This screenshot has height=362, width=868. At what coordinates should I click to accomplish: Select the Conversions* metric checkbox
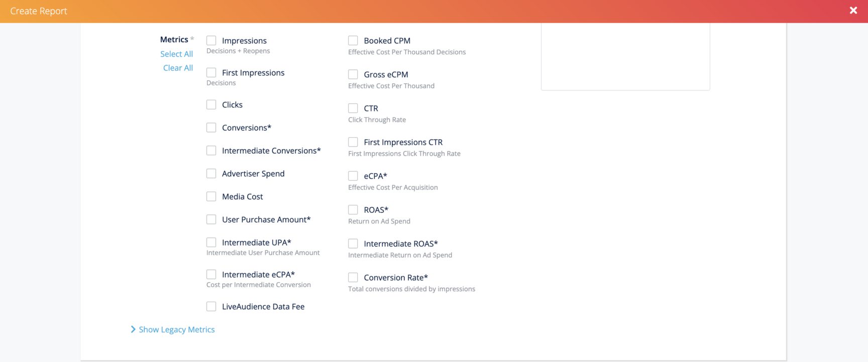211,128
